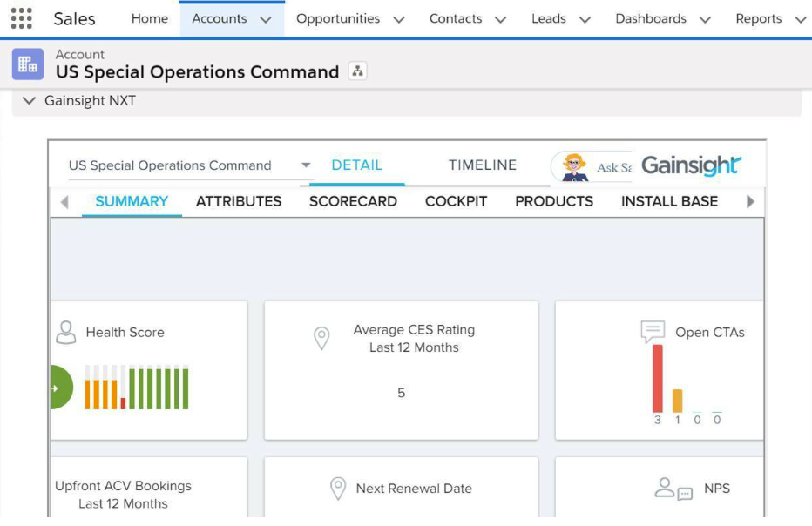
Task: Open the US Special Operations Command dropdown
Action: pyautogui.click(x=305, y=165)
